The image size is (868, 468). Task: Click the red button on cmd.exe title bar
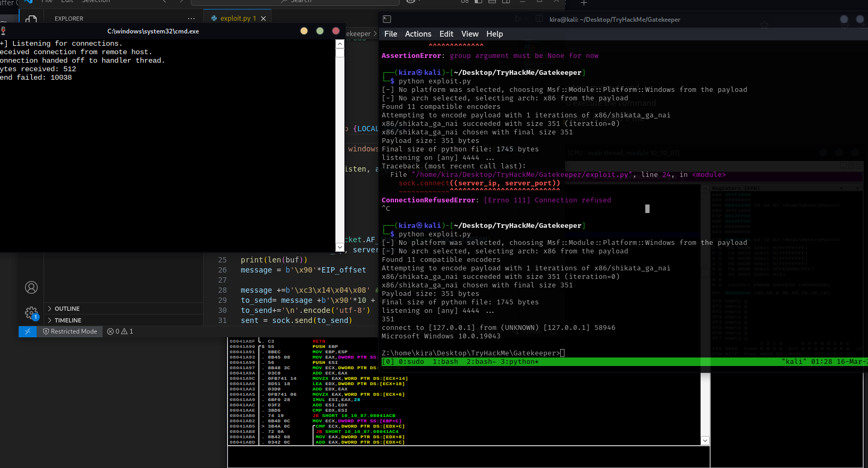[336, 31]
